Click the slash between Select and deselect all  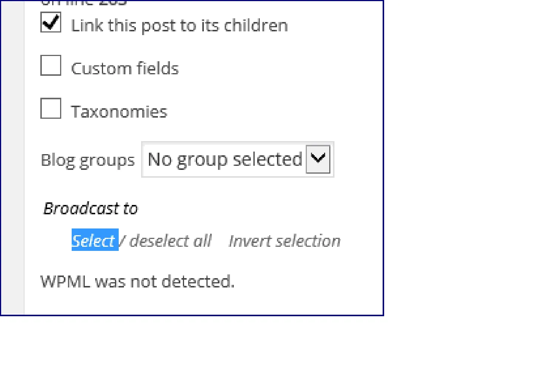123,241
